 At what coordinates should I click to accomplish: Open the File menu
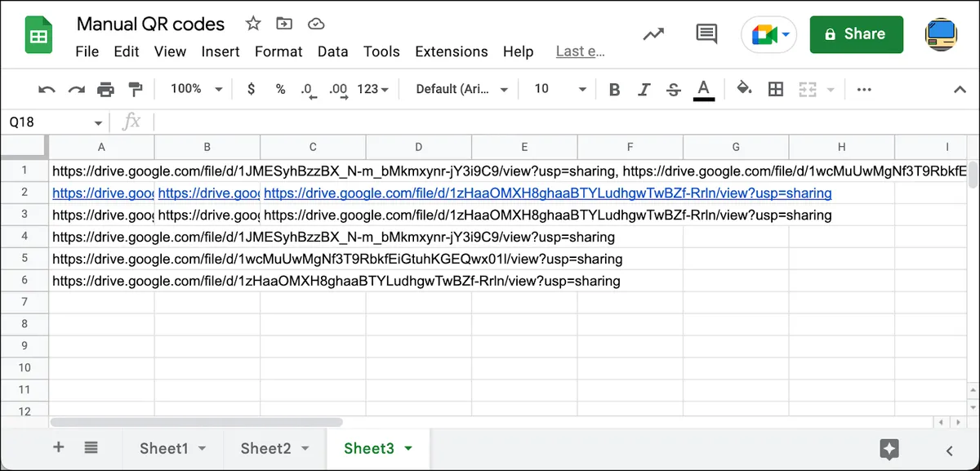(87, 51)
